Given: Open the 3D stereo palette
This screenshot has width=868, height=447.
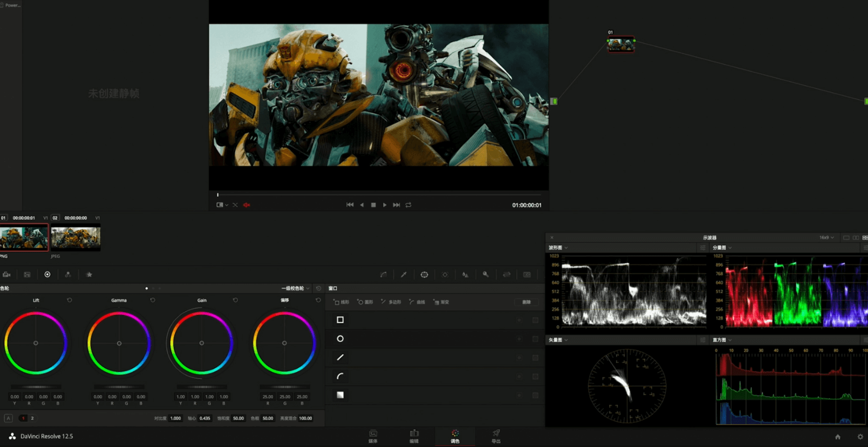Looking at the screenshot, I should [527, 275].
